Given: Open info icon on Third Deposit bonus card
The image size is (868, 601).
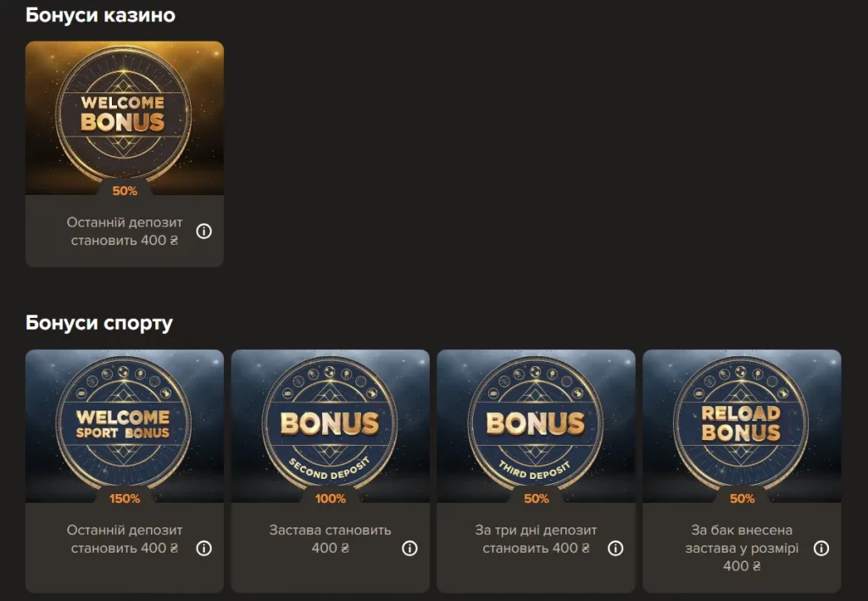Looking at the screenshot, I should point(615,548).
